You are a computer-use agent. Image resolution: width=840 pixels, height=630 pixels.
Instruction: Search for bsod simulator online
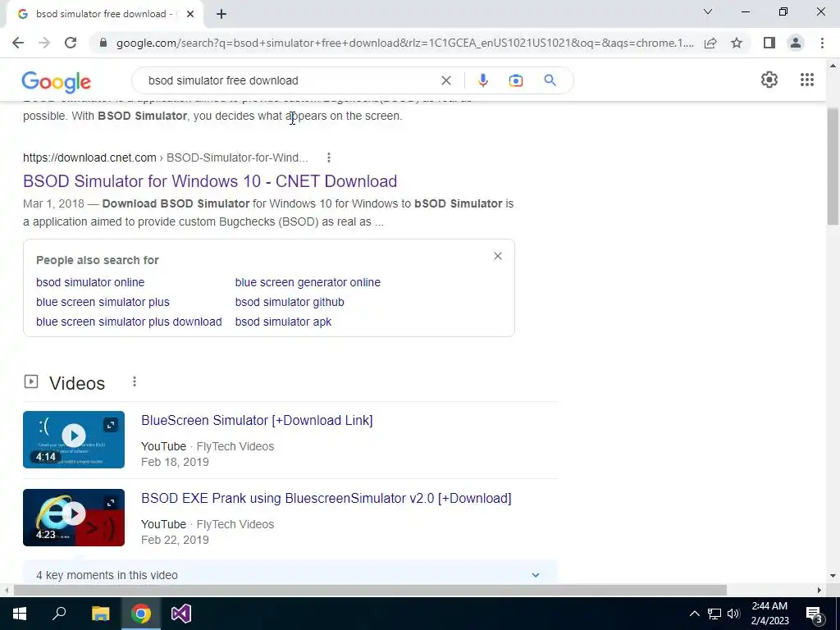[x=90, y=282]
